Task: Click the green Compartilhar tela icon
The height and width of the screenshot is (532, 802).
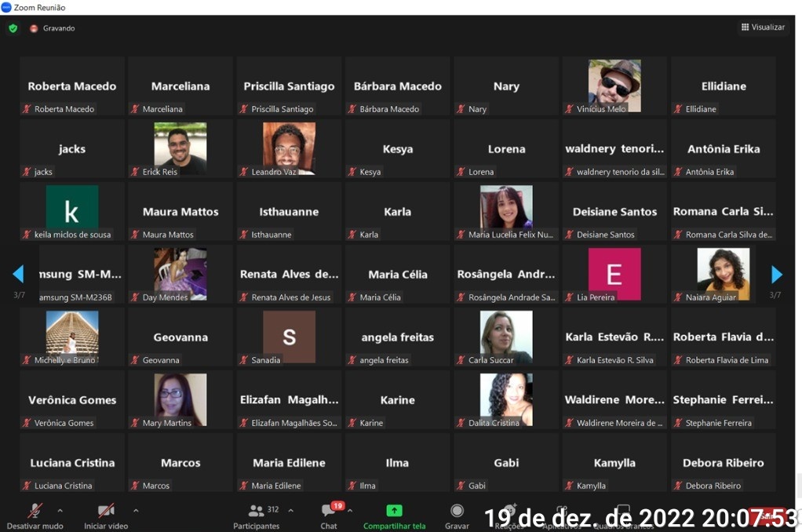Action: (394, 511)
